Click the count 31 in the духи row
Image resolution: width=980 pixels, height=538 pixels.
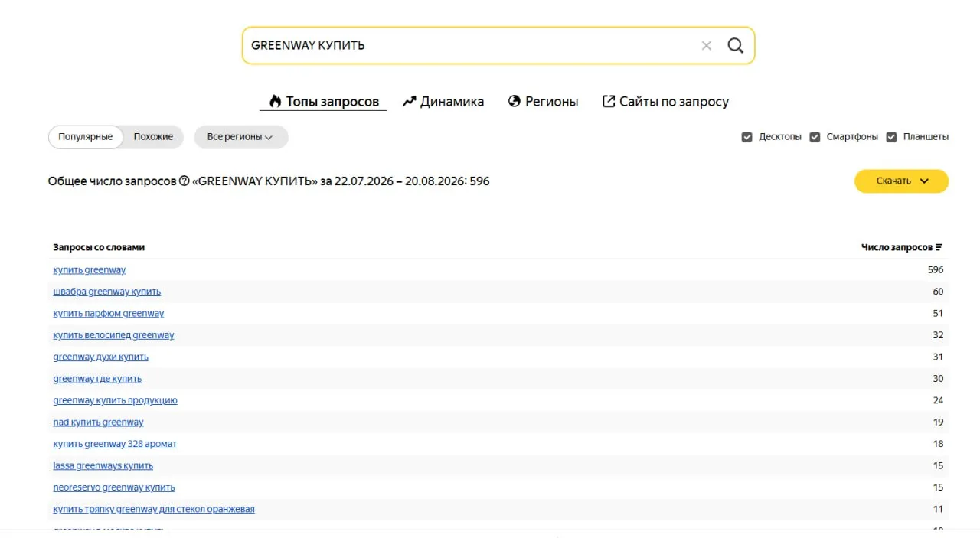coord(938,357)
